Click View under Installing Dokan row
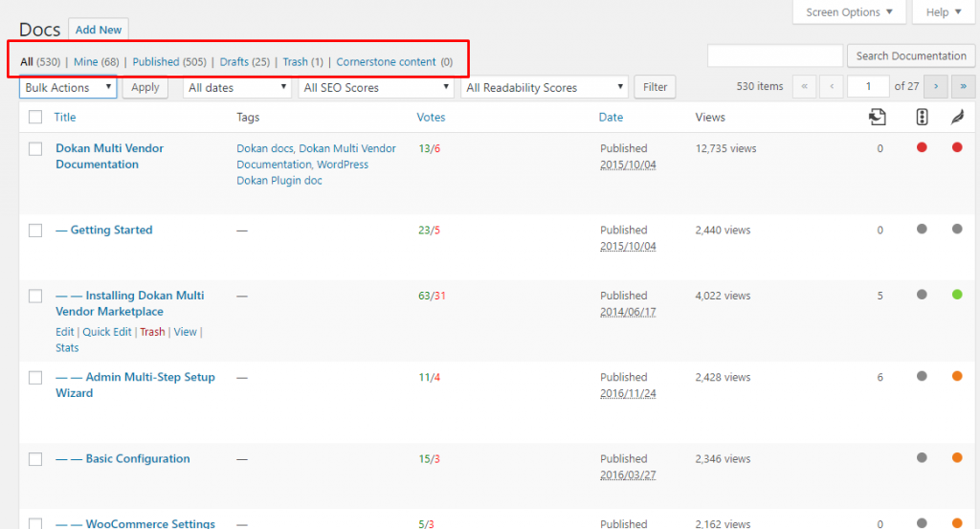980x529 pixels. tap(185, 332)
